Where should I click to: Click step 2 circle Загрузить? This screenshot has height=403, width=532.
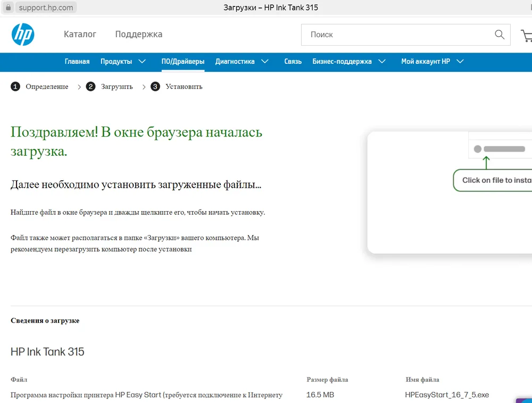[90, 87]
